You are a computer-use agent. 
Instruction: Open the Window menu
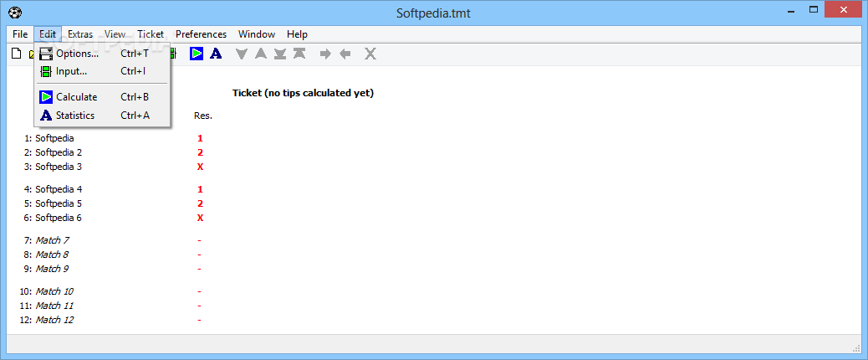[x=257, y=34]
